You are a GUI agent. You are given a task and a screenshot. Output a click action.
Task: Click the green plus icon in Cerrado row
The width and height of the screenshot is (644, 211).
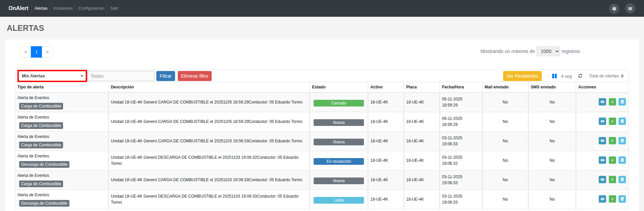coord(612,102)
